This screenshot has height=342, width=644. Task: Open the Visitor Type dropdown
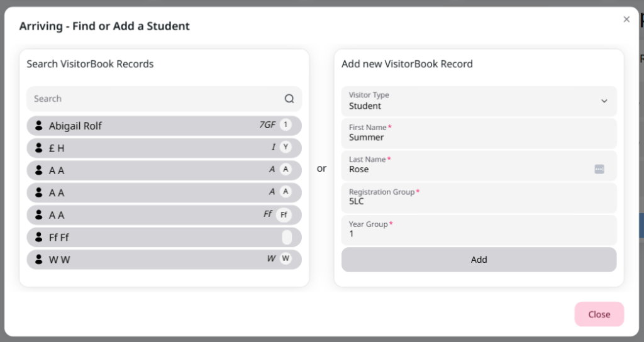point(479,101)
